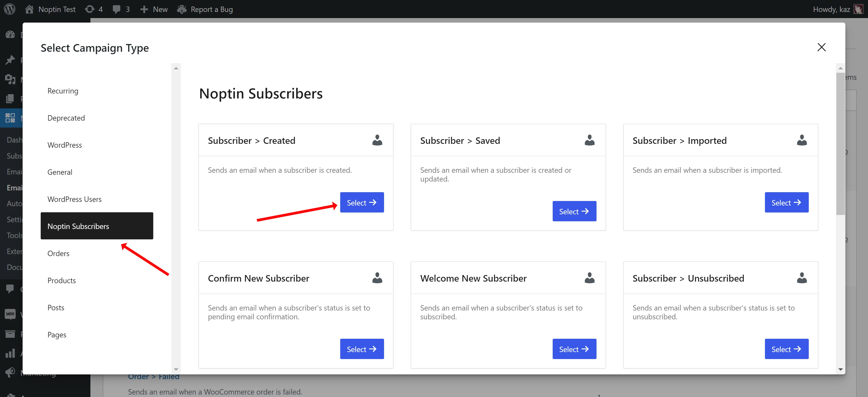
Task: Close the Select Campaign Type dialog
Action: tap(821, 47)
